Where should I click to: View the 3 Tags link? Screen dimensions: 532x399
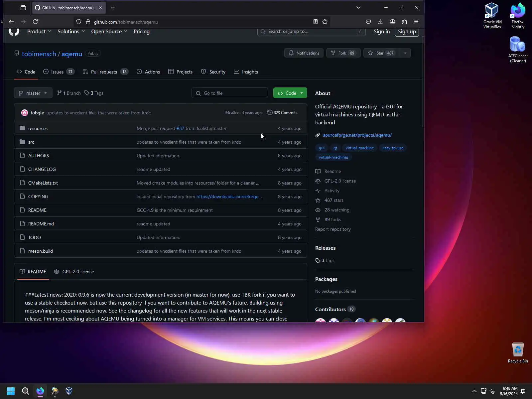pyautogui.click(x=94, y=93)
